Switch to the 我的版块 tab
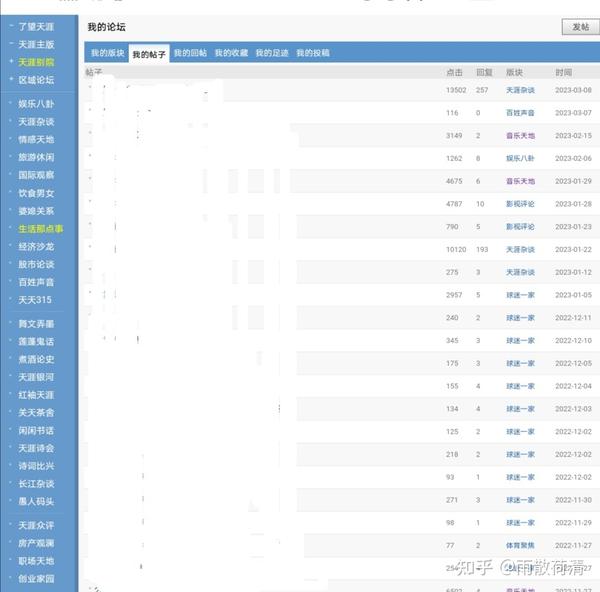Image resolution: width=600 pixels, height=592 pixels. pyautogui.click(x=108, y=53)
